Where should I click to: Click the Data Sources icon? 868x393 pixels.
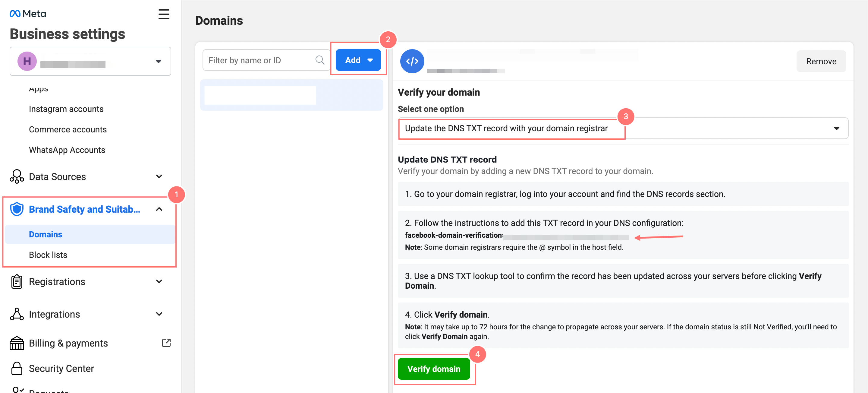pyautogui.click(x=17, y=176)
